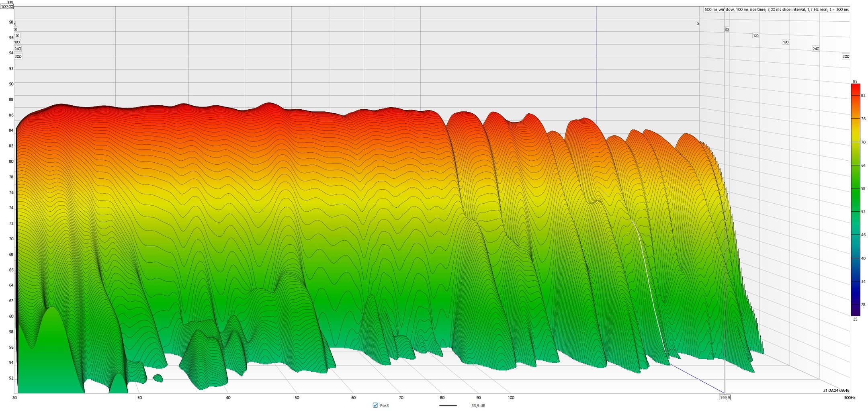
Task: Click the 74 SPL axis label
Action: point(11,208)
